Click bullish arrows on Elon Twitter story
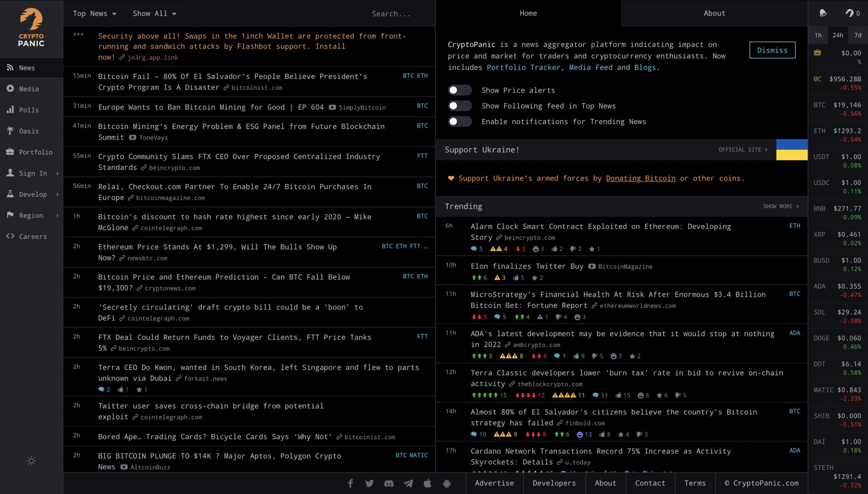Viewport: 868px width, 494px height. [479, 278]
